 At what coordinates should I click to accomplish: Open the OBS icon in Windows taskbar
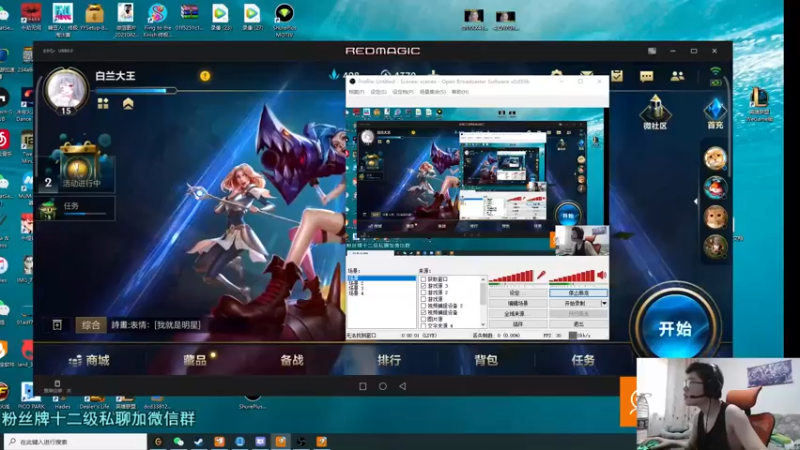pos(301,442)
